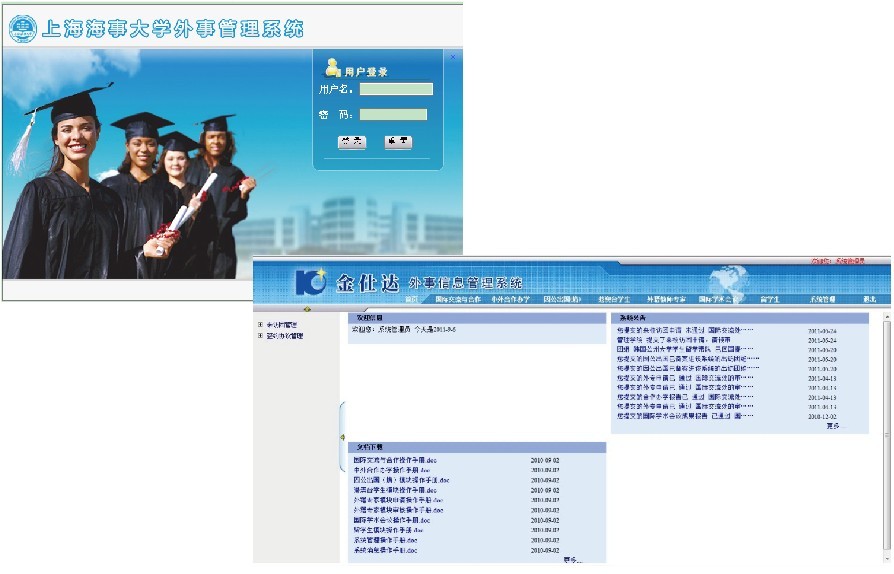Expand the first sidebar tree node

261,324
